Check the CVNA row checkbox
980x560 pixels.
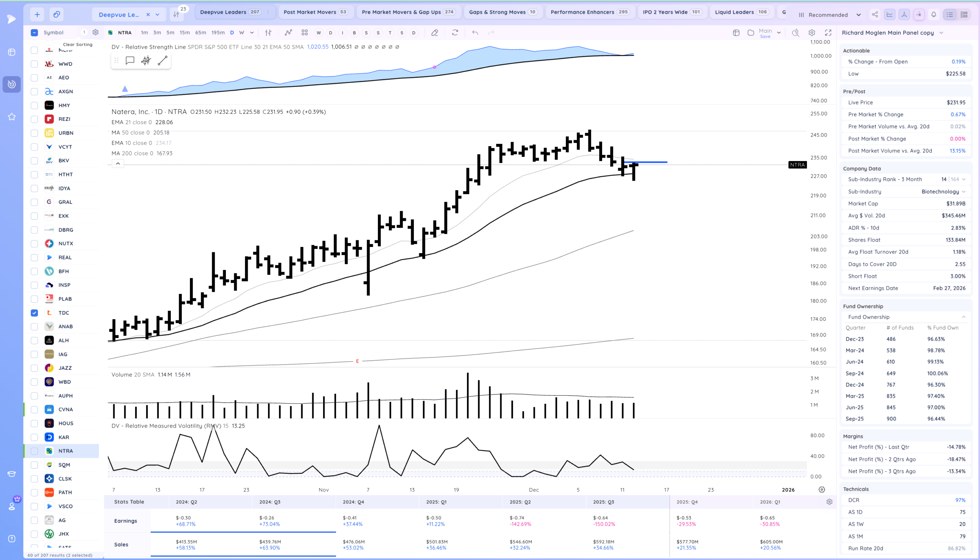(34, 409)
